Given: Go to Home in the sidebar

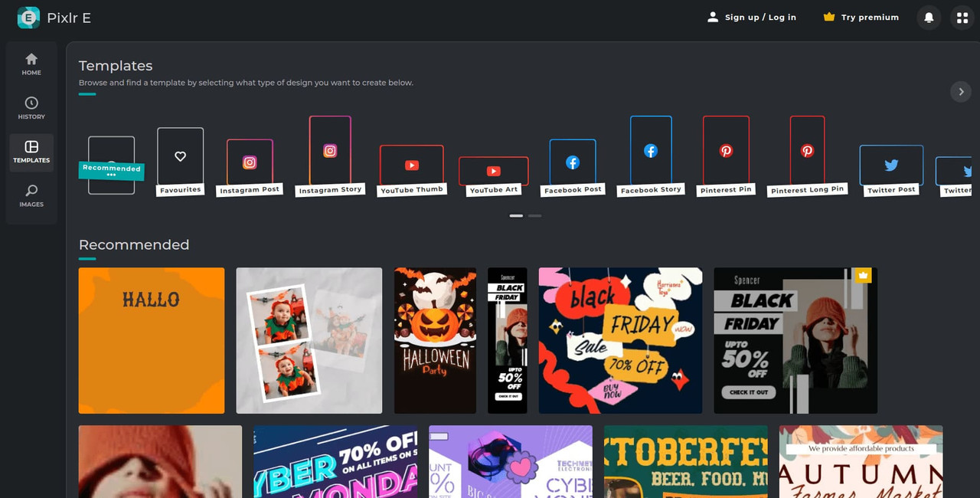Looking at the screenshot, I should coord(31,64).
